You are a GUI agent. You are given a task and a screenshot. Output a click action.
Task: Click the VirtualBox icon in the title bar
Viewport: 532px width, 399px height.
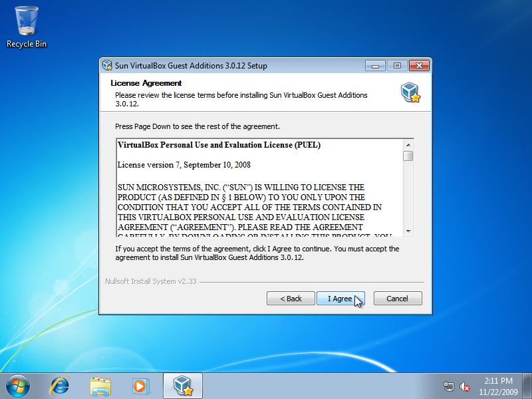pyautogui.click(x=107, y=66)
